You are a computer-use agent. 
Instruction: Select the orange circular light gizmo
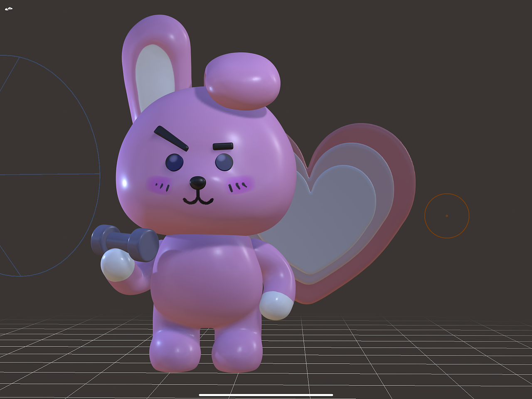pos(447,216)
